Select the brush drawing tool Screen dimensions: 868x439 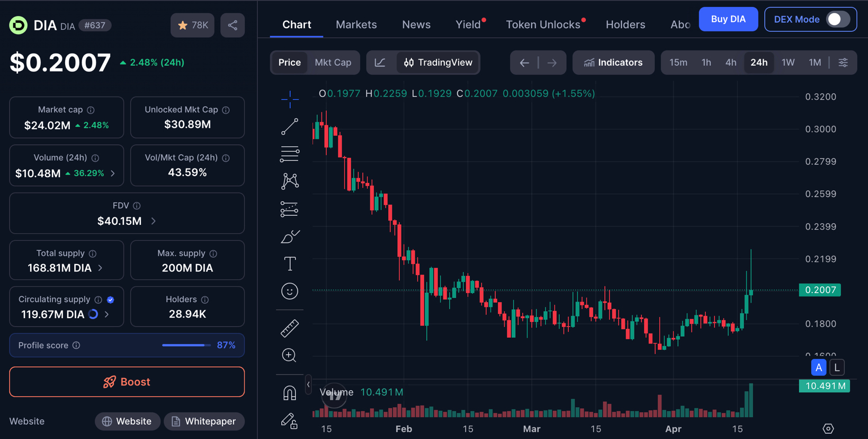pyautogui.click(x=290, y=236)
